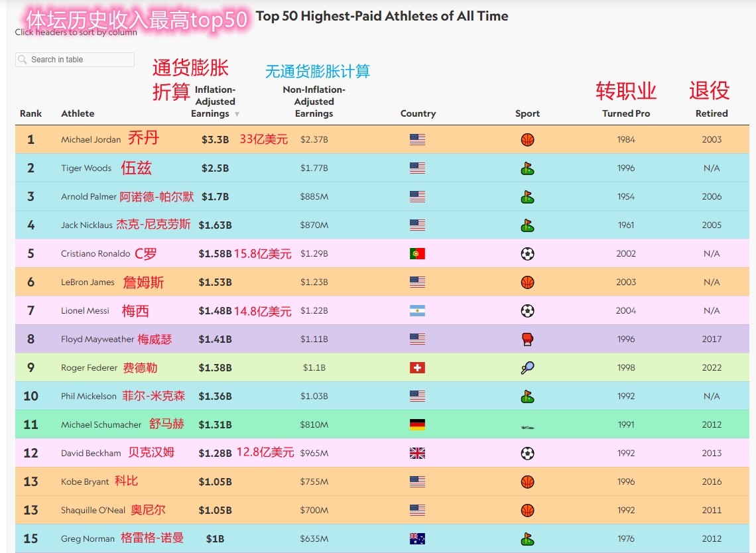
Task: Click the sort arrow beside Inflation-Adjusted Earnings
Action: 237,114
